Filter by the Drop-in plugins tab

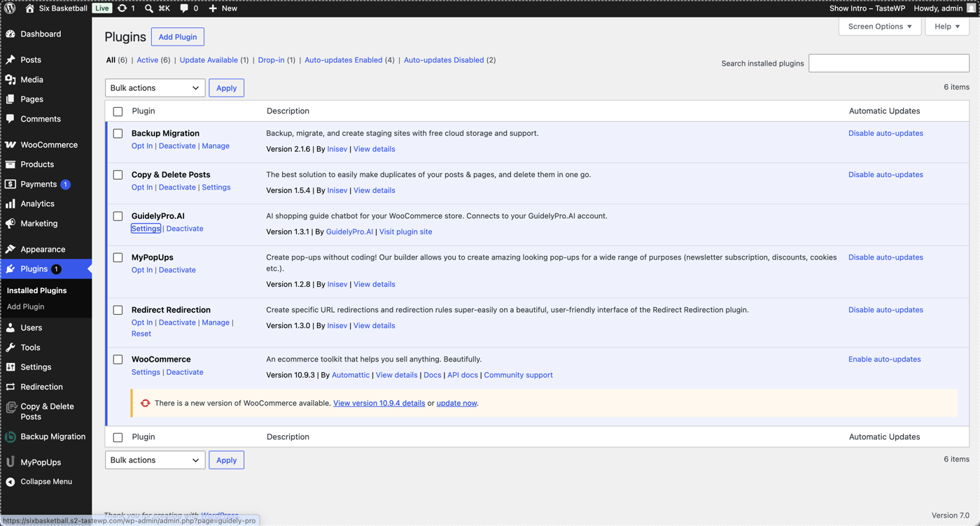tap(271, 60)
